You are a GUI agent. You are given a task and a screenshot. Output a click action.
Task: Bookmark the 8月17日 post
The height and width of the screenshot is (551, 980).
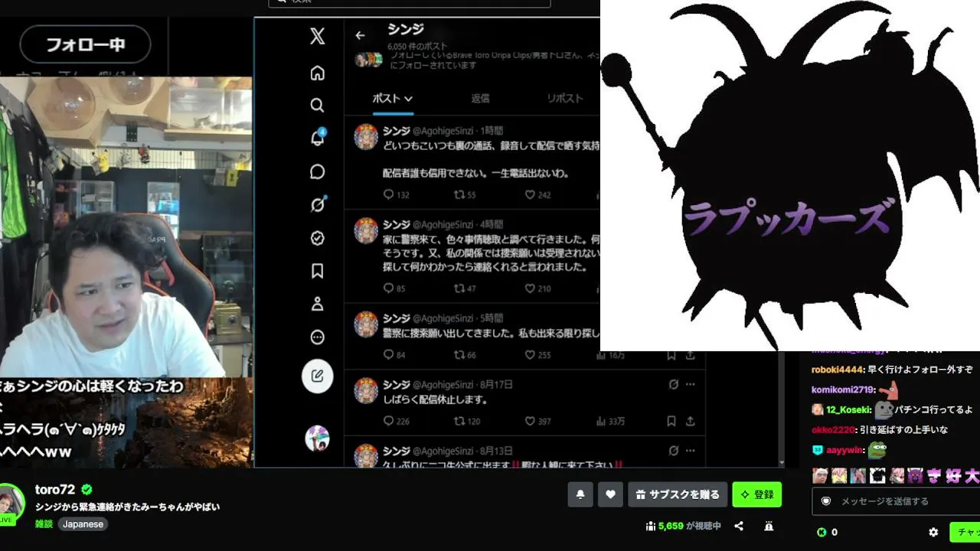[671, 421]
